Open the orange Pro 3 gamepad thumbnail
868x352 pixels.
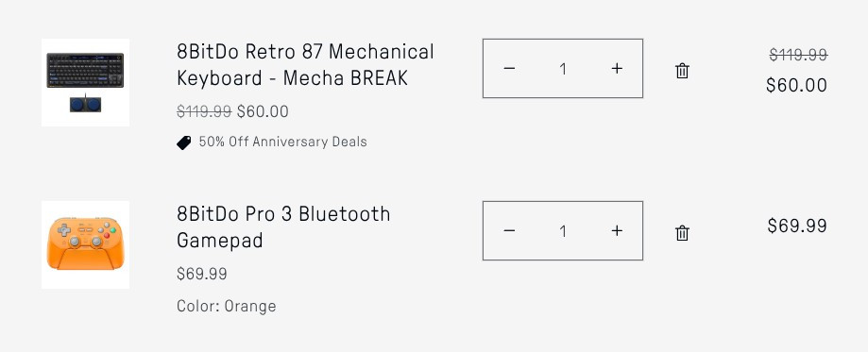85,244
